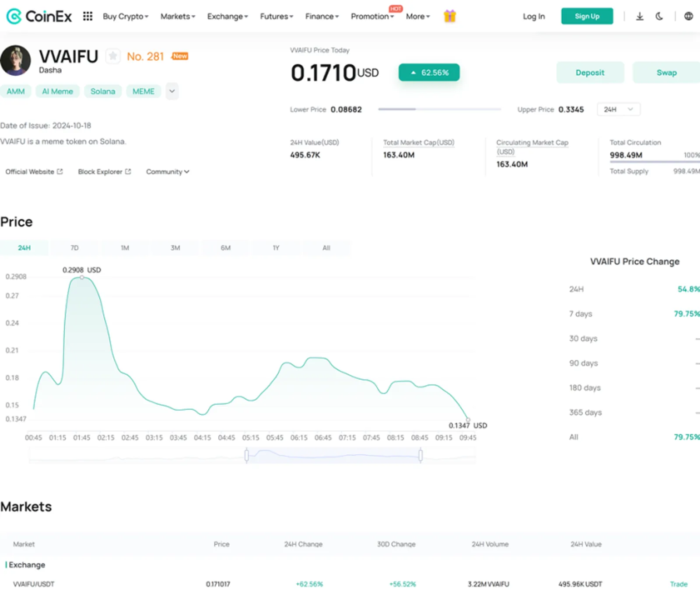Click the +56.52% 30D change value
Image resolution: width=700 pixels, height=604 pixels.
[402, 584]
